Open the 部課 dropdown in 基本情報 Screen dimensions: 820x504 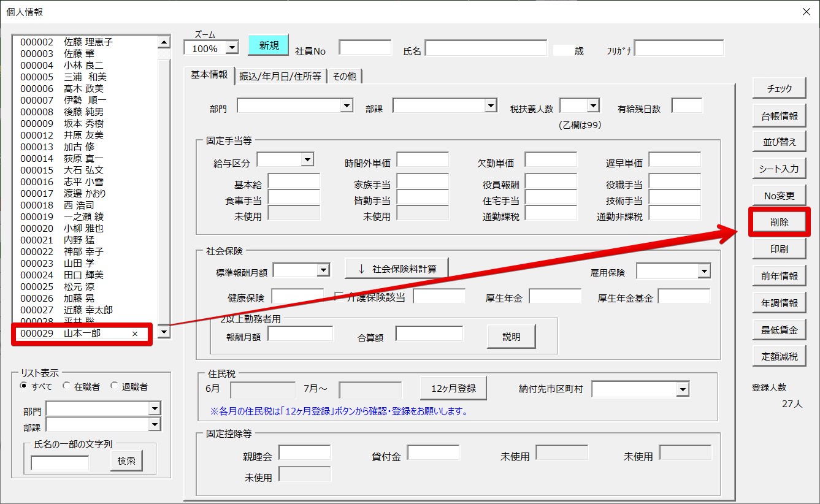pyautogui.click(x=491, y=106)
